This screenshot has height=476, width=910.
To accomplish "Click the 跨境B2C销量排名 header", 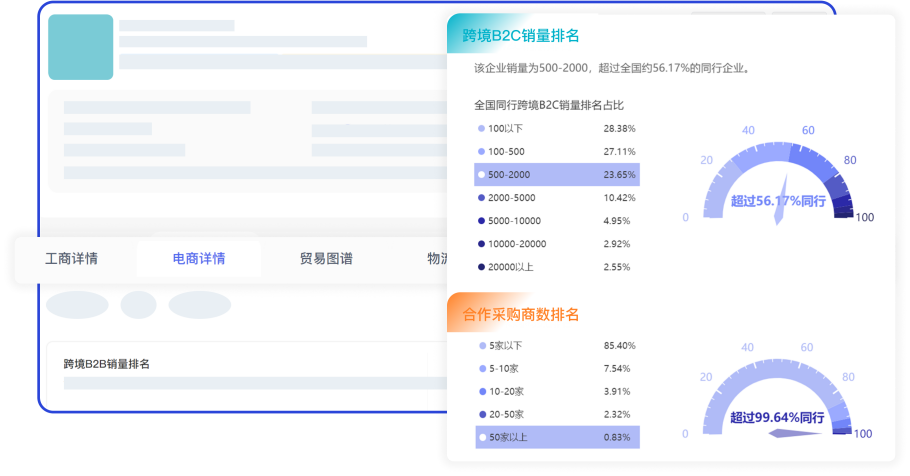I will (x=520, y=36).
